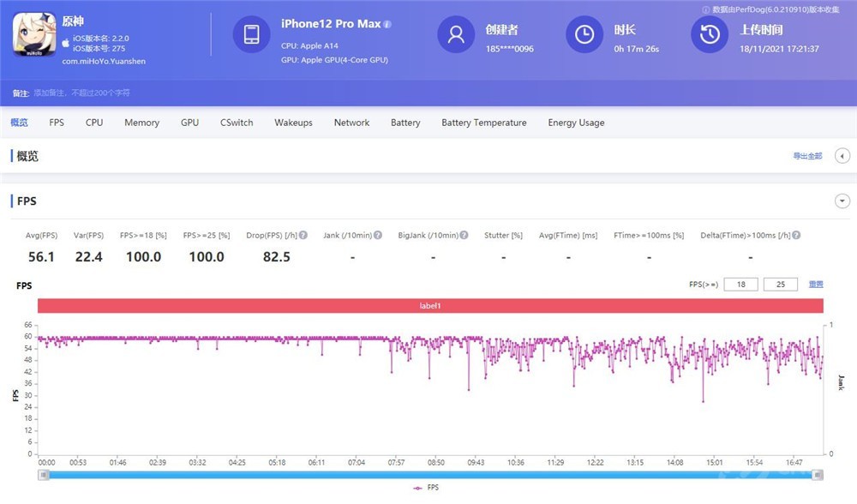Open help icon next to Drop(FPS)
Viewport: 857px width, 504px height.
(x=303, y=235)
